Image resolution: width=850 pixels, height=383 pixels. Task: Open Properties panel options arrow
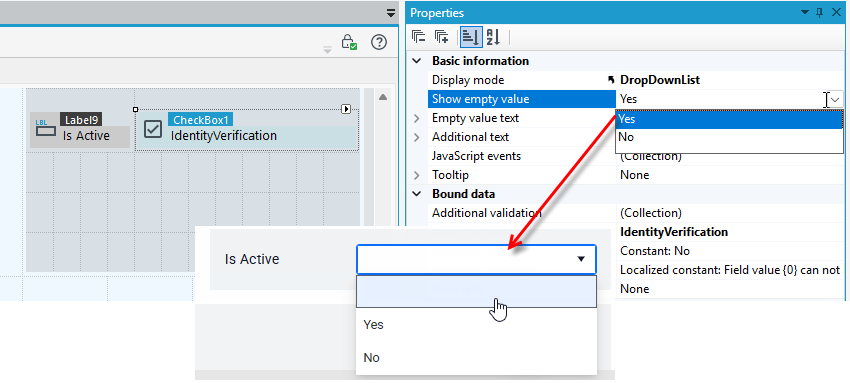[804, 13]
